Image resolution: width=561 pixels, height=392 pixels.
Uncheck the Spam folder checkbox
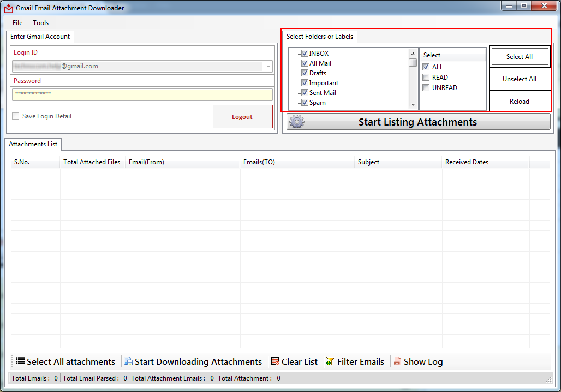click(x=305, y=103)
